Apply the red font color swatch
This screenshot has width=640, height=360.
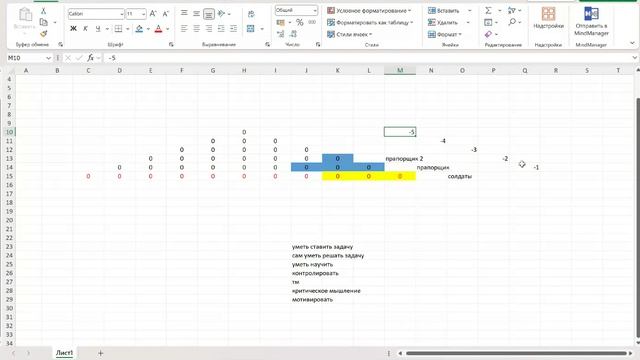click(158, 29)
